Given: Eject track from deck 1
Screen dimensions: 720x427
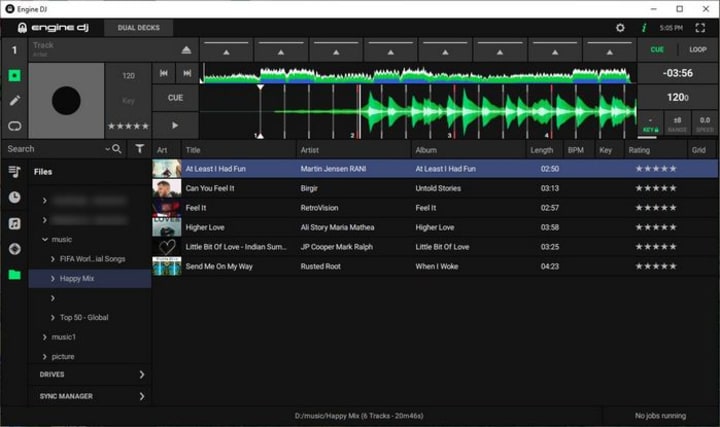Looking at the screenshot, I should [x=186, y=50].
